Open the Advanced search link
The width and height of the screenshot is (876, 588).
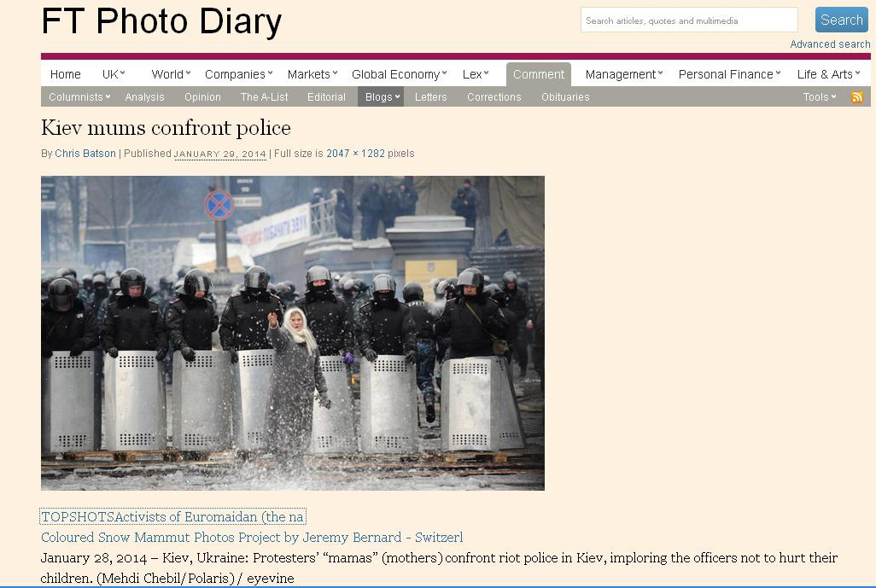pos(830,44)
